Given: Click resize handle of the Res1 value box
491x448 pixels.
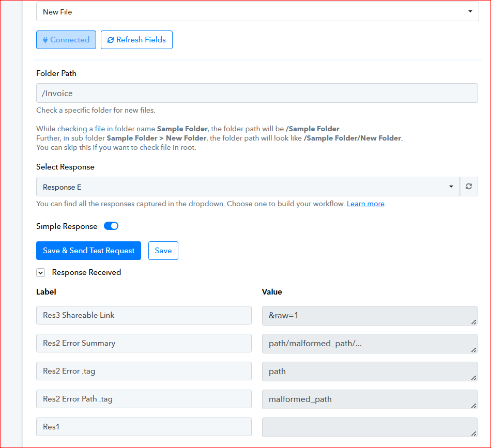Looking at the screenshot, I should [474, 434].
